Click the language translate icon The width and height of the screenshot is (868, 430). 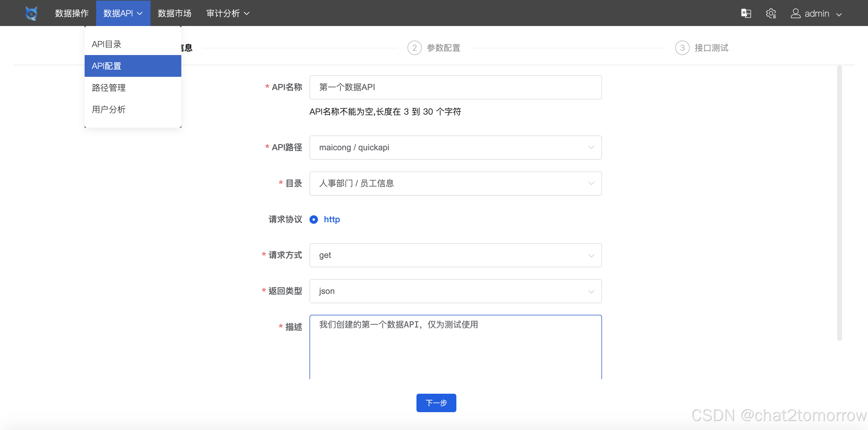pos(746,14)
